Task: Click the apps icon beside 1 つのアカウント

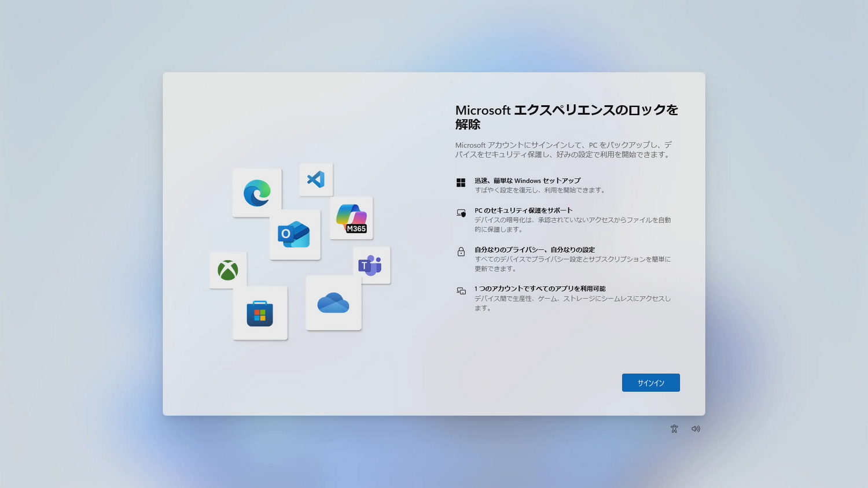Action: click(461, 291)
